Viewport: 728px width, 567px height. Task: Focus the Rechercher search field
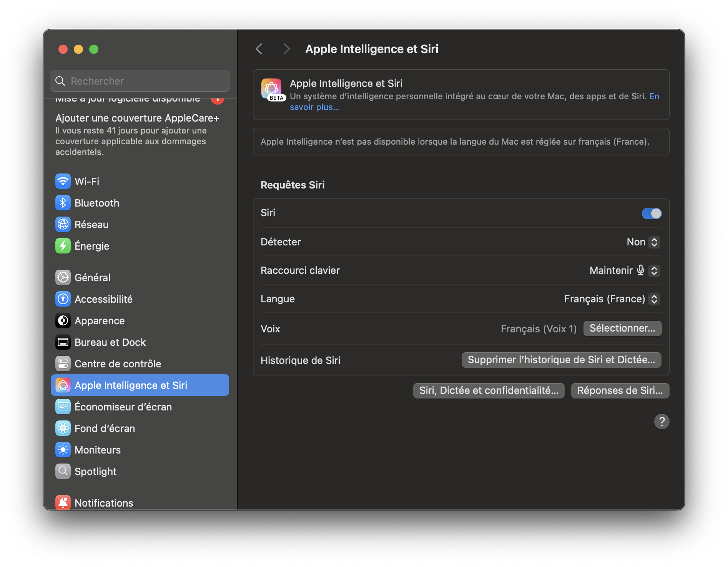click(x=140, y=81)
